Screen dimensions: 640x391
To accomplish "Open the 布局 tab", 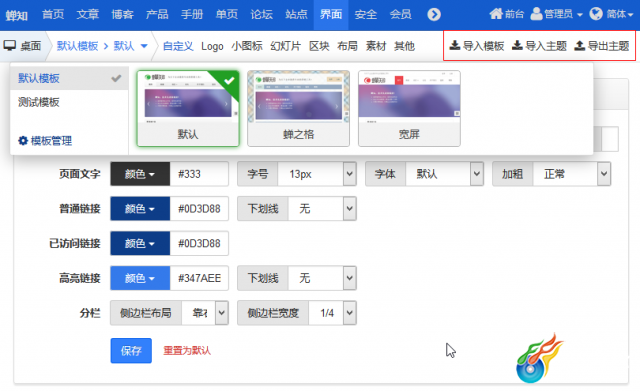I will [347, 46].
